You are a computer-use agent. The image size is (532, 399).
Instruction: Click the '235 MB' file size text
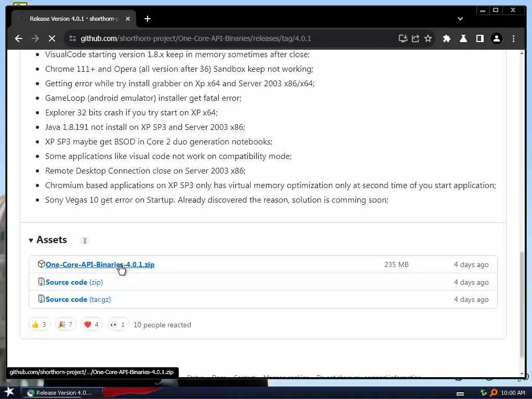click(396, 264)
